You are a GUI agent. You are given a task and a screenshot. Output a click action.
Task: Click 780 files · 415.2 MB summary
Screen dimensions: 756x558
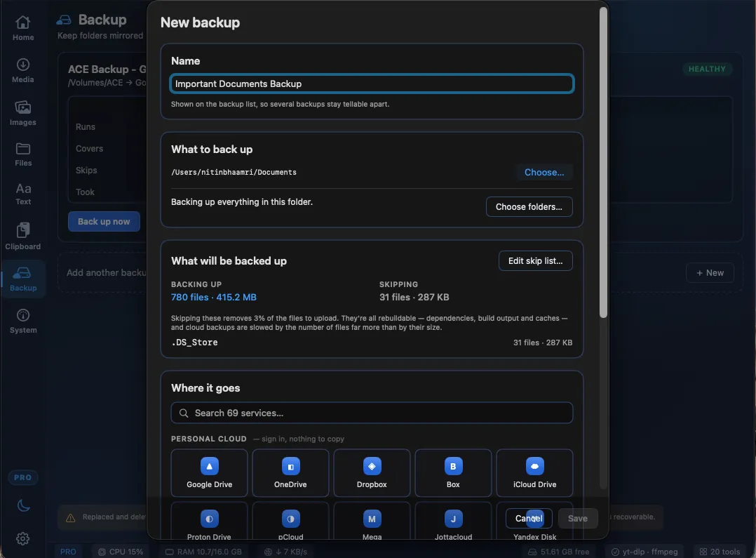click(214, 298)
